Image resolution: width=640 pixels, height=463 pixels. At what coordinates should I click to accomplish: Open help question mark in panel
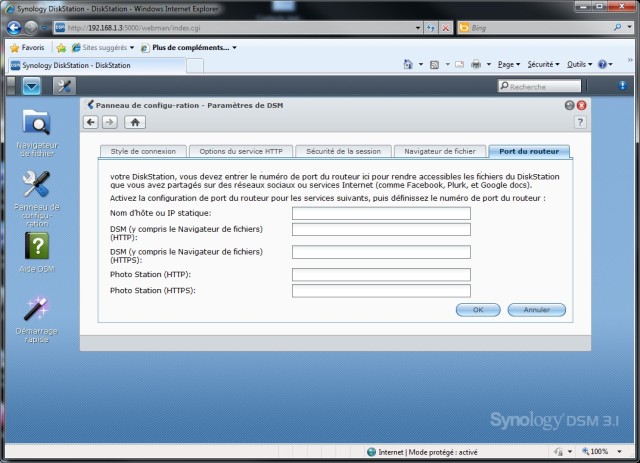click(580, 122)
